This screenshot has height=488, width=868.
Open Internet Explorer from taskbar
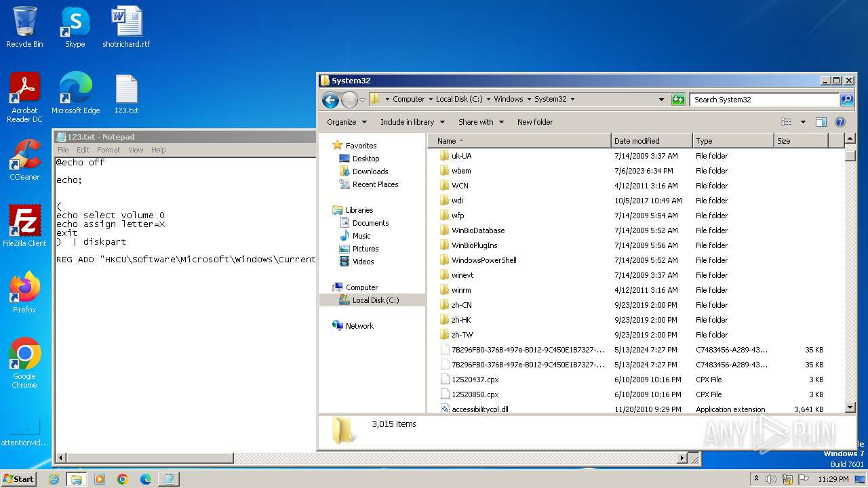[54, 479]
